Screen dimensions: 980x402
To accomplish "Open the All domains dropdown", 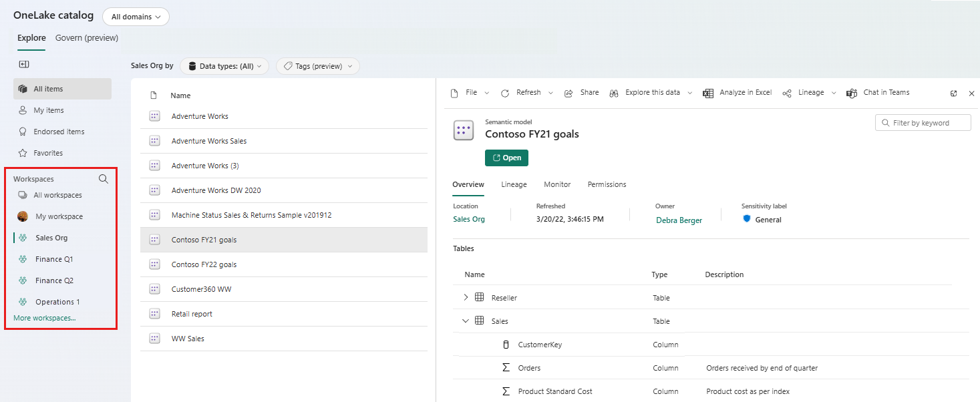I will pyautogui.click(x=136, y=15).
